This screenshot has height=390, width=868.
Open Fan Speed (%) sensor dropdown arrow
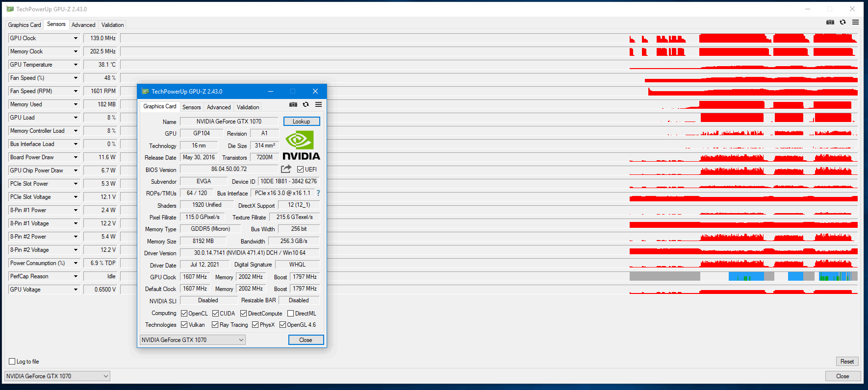coord(76,78)
